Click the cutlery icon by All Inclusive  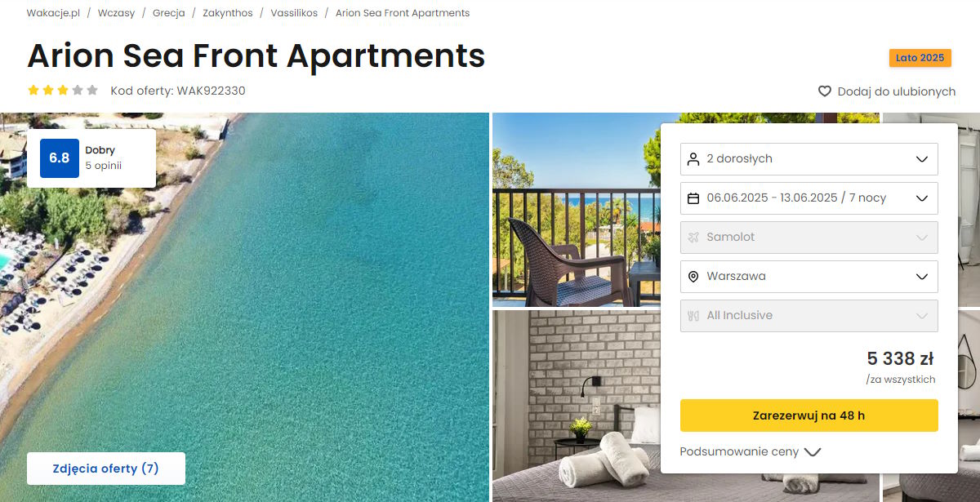pos(693,316)
